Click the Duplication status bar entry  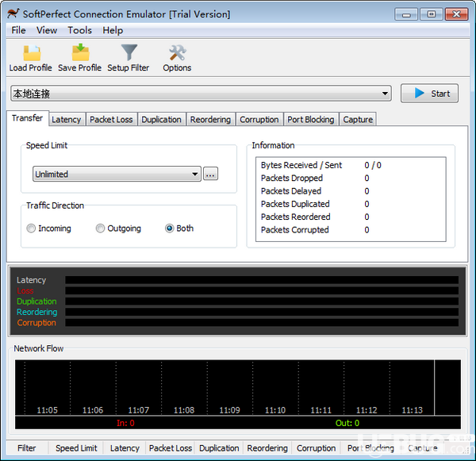(219, 448)
